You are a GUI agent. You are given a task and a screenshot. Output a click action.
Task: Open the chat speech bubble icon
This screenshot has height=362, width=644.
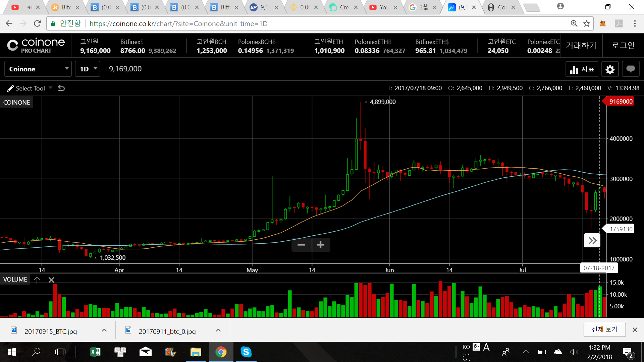coord(630,69)
